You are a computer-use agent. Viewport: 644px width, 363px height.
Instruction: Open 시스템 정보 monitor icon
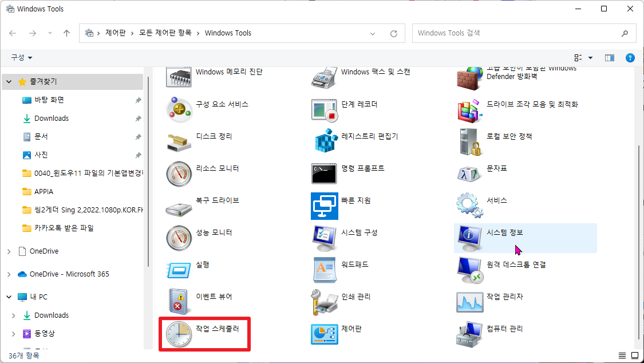coord(469,238)
